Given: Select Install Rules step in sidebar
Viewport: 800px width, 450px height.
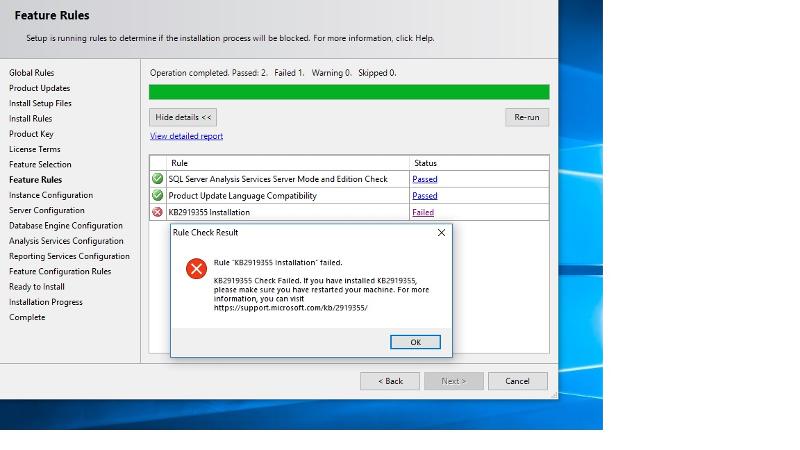Looking at the screenshot, I should click(x=31, y=119).
